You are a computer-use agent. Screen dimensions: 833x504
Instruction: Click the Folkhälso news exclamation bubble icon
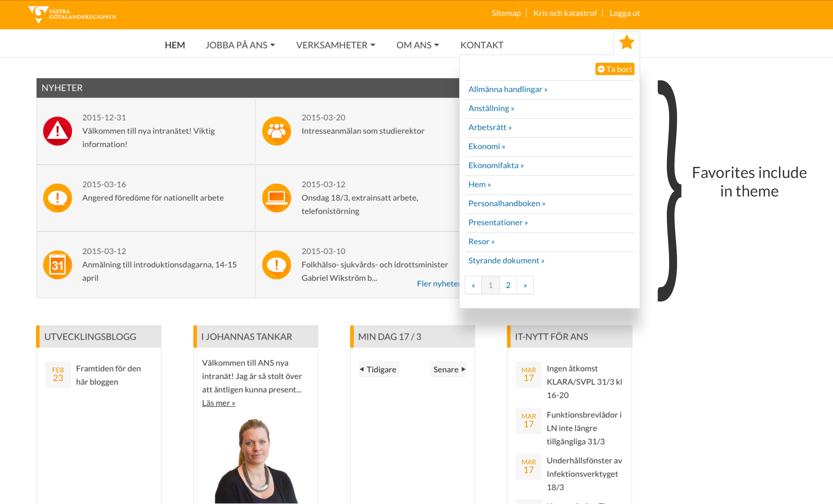point(277,265)
